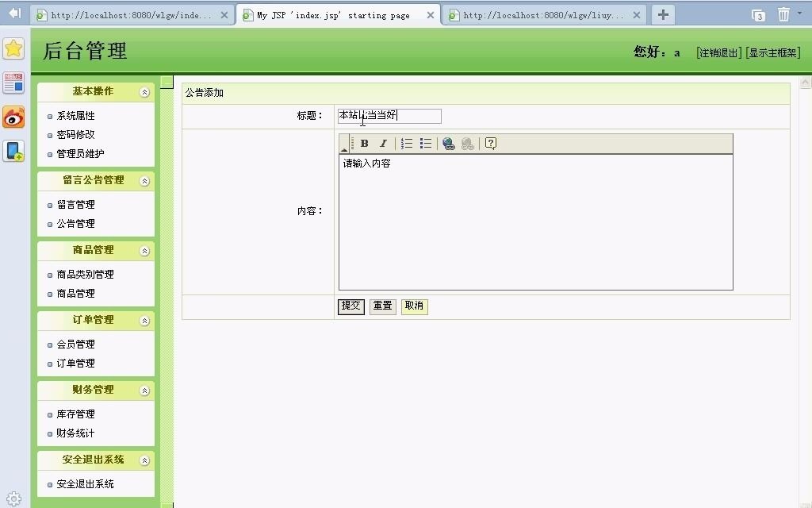Apply an unordered list in the editor

pyautogui.click(x=425, y=143)
